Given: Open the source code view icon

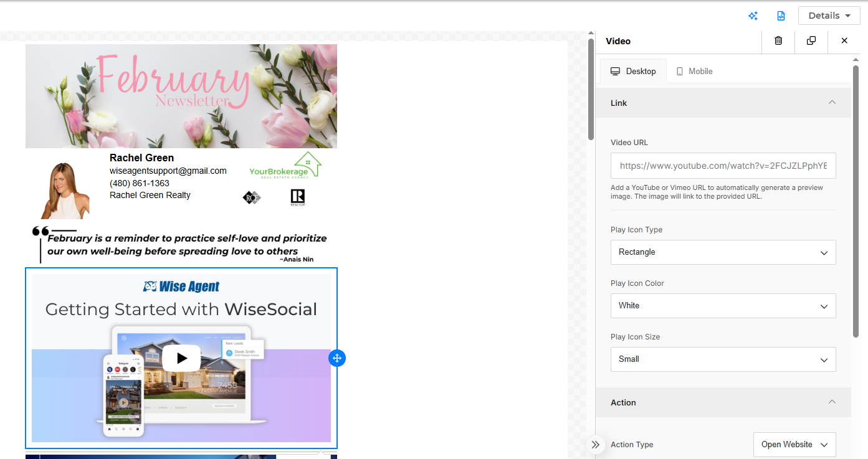Looking at the screenshot, I should pos(781,16).
